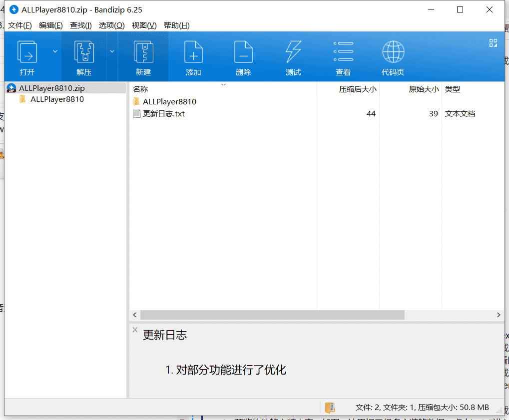The height and width of the screenshot is (420, 509).
Task: Click the archive icon in status bar
Action: click(x=330, y=408)
